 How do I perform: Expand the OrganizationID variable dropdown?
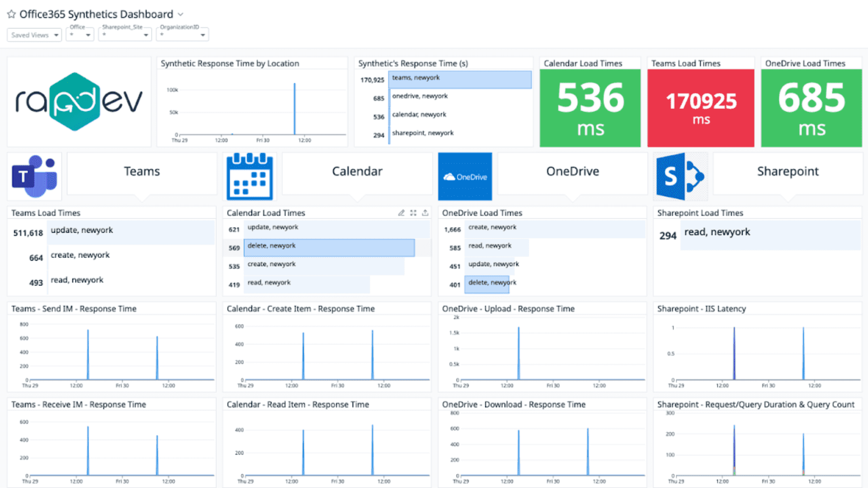tap(183, 34)
